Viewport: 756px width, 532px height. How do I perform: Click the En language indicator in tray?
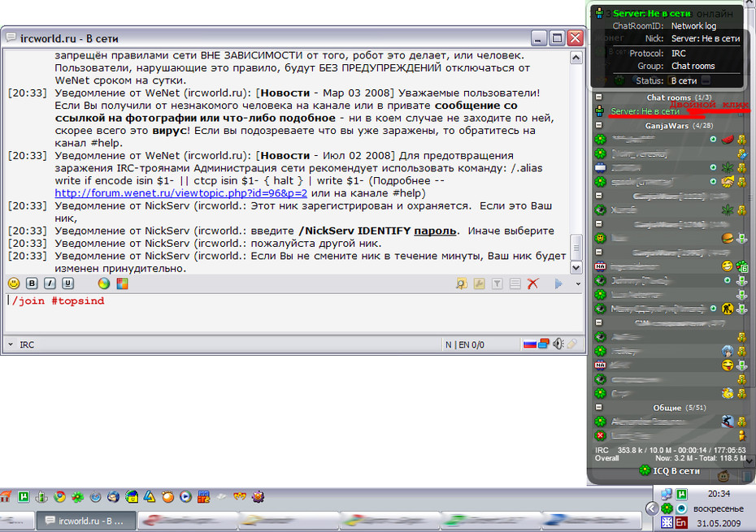(x=681, y=522)
